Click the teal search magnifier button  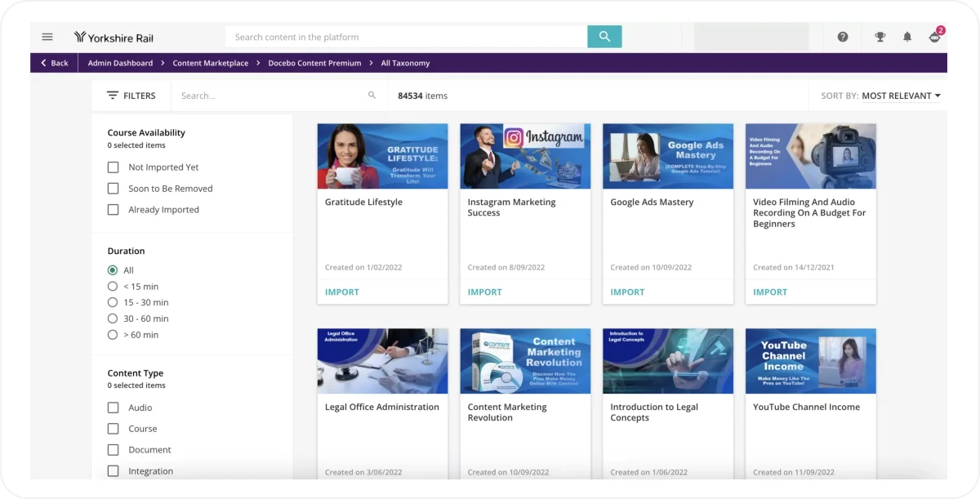point(604,37)
